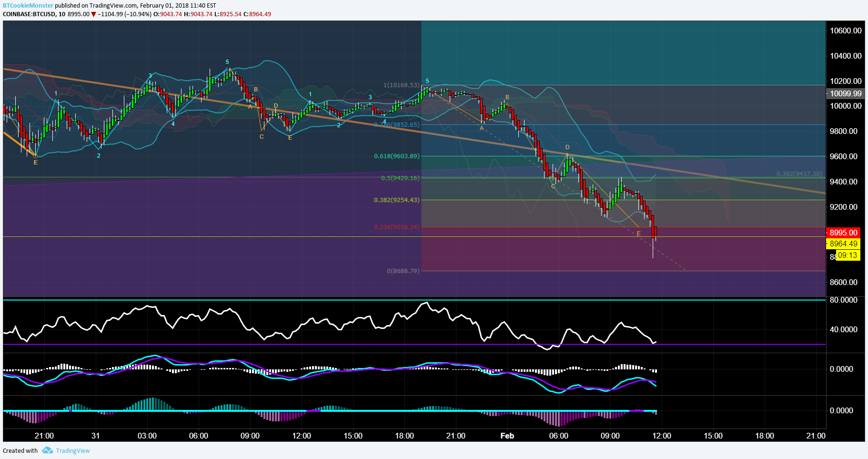Click the 03:00 label on time axis
This screenshot has height=459, width=868.
tap(147, 436)
